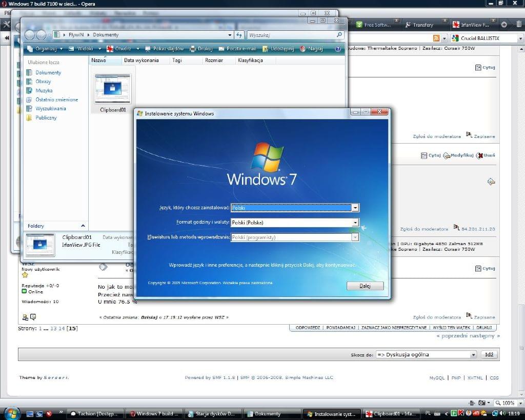The width and height of the screenshot is (525, 420).
Task: Click Poczta e-mail in Explorer toolbar
Action: [237, 49]
